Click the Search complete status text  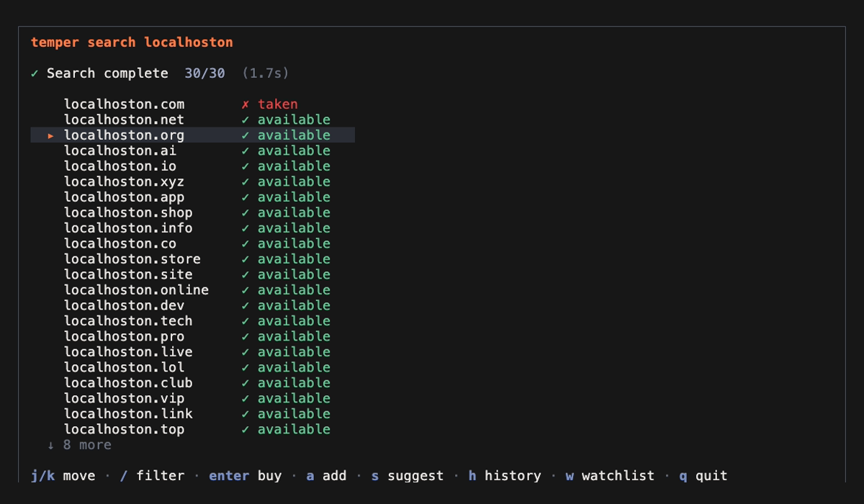coord(107,73)
